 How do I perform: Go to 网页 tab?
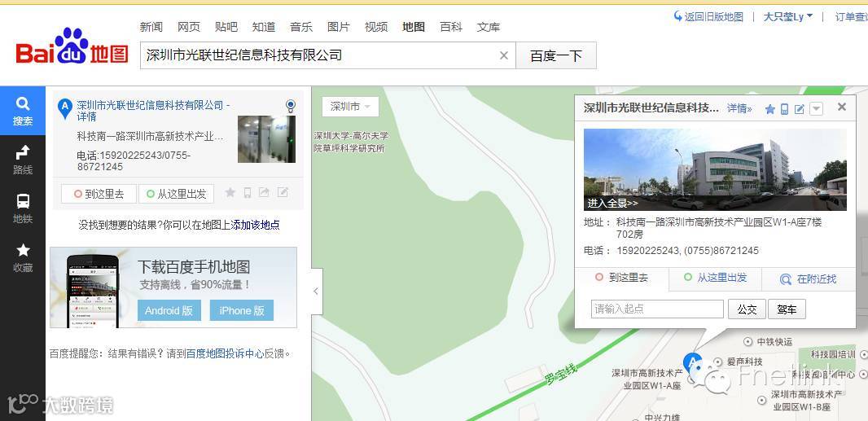click(189, 27)
